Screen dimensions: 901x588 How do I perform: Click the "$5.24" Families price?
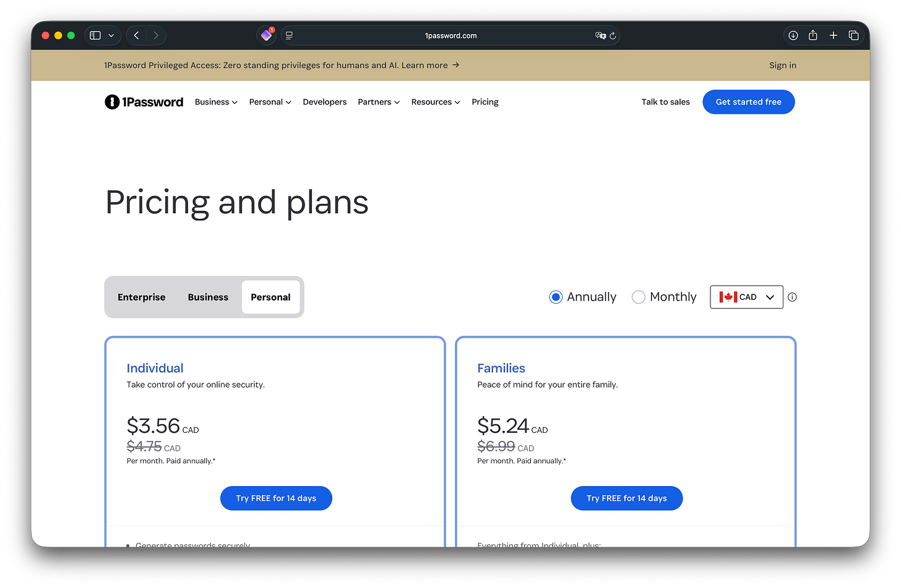tap(503, 426)
